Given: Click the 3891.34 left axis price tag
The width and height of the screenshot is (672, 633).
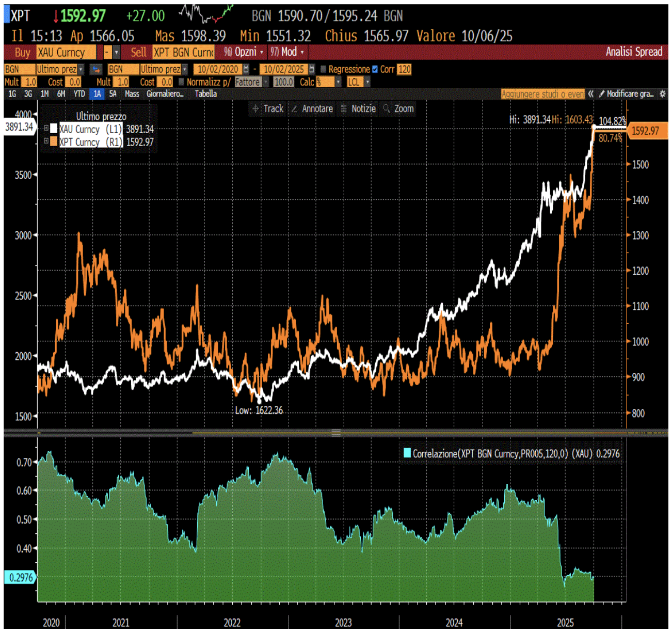Looking at the screenshot, I should click(x=19, y=127).
